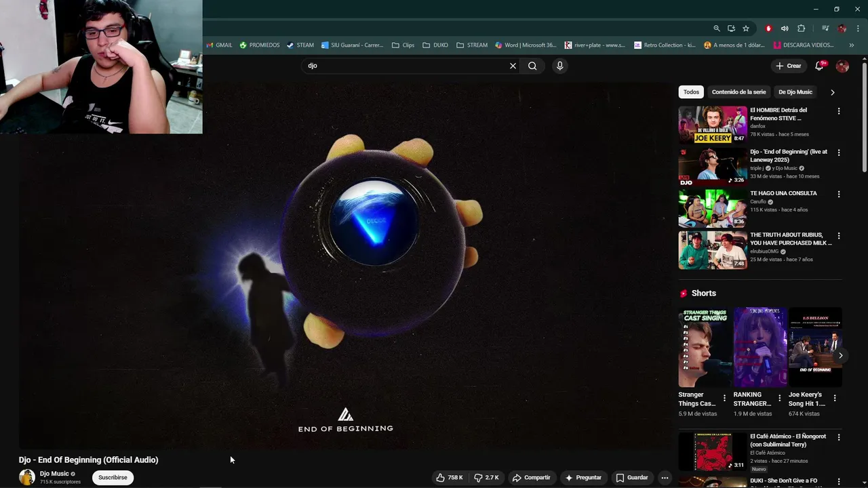Open options for 'El HOMBRE Detrás del Fenómeno STEVE' video
Image resolution: width=868 pixels, height=488 pixels.
click(x=839, y=111)
